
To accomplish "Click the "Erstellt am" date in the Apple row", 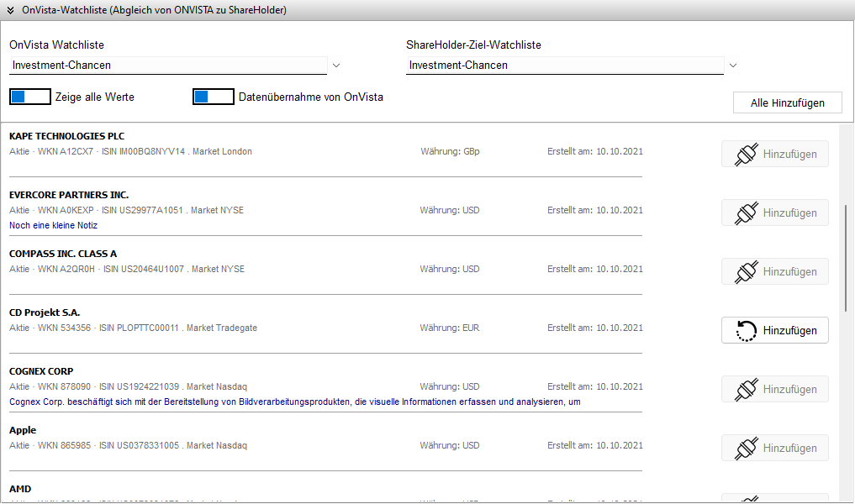I will [x=595, y=446].
